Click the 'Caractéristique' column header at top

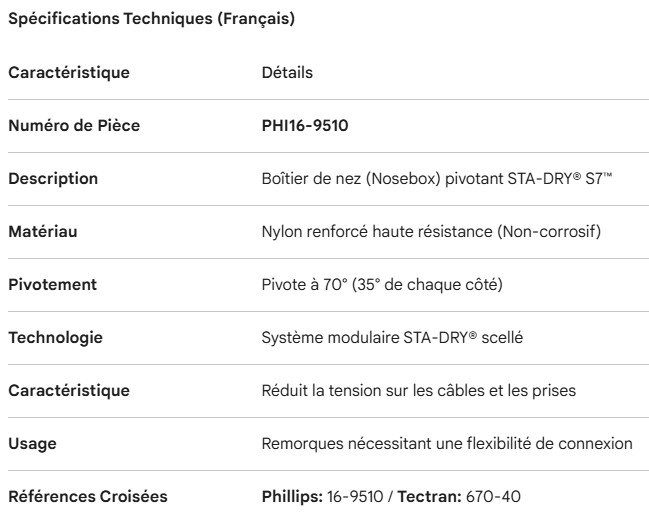69,73
